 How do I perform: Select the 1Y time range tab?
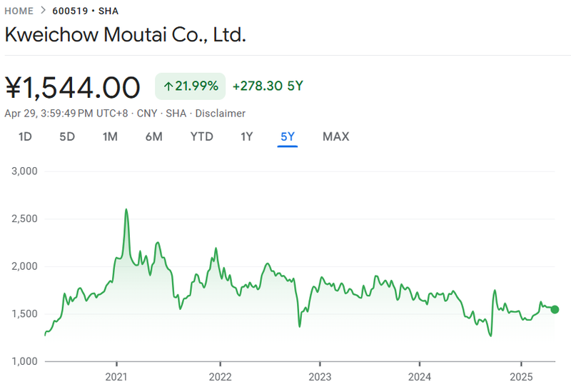click(246, 136)
